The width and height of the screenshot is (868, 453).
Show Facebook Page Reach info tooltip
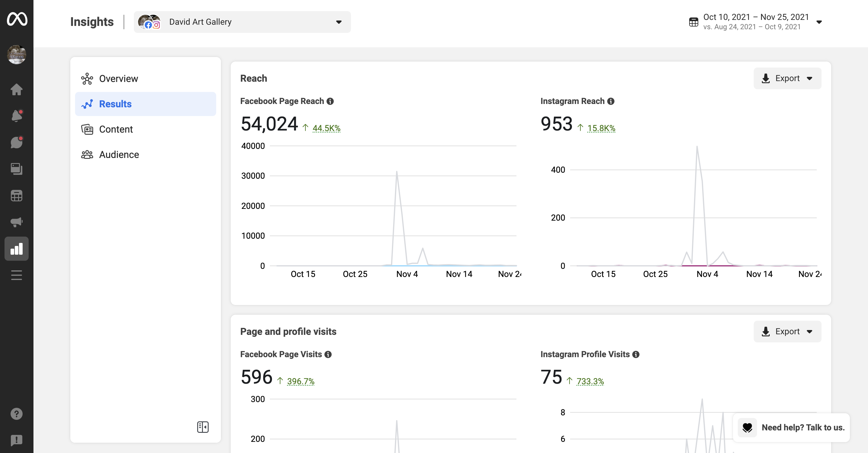330,101
